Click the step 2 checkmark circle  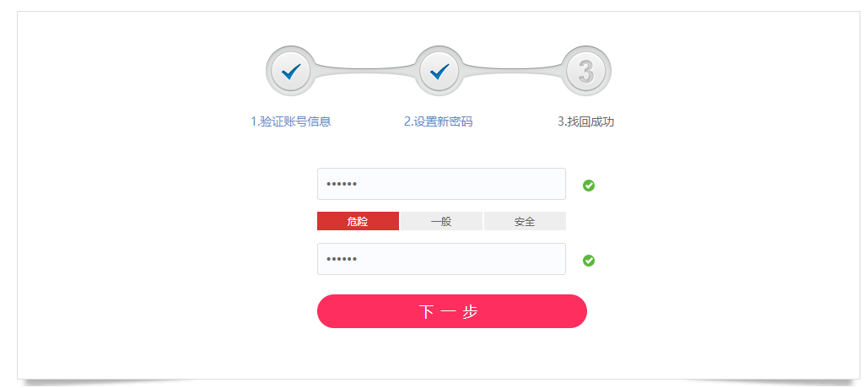pyautogui.click(x=439, y=71)
